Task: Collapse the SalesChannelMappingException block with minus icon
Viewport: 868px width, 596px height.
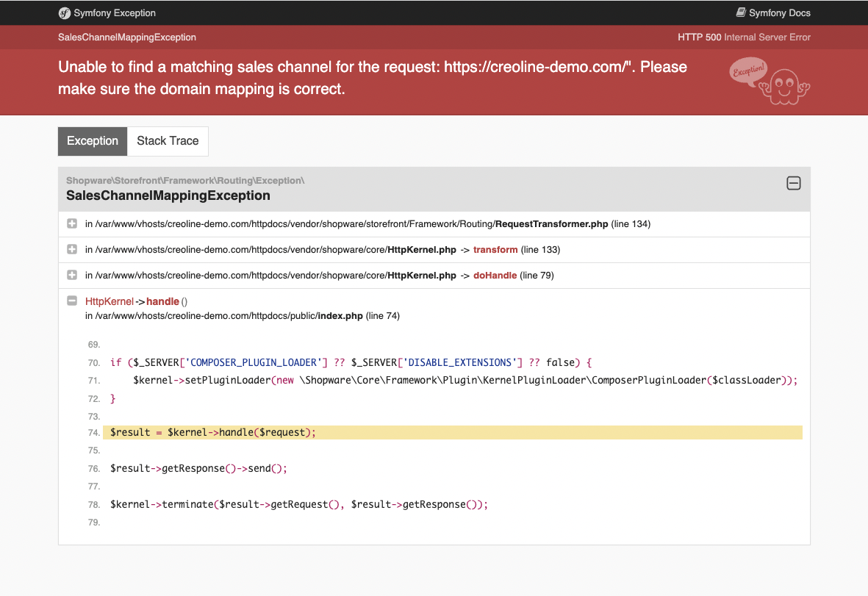Action: [793, 183]
